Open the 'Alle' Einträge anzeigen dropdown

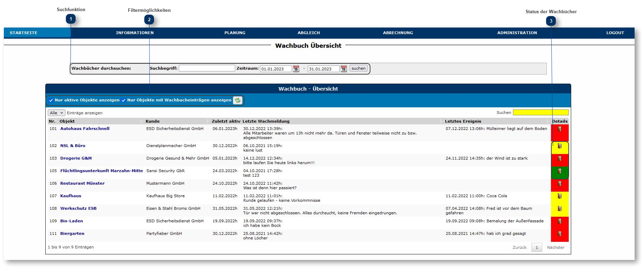[56, 113]
